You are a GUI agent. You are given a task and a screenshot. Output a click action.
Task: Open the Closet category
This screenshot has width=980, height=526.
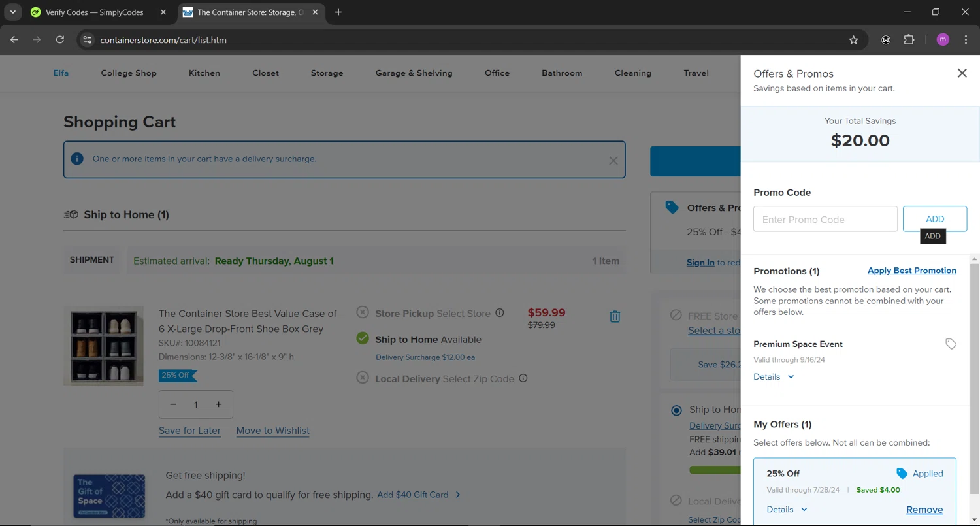click(x=265, y=73)
